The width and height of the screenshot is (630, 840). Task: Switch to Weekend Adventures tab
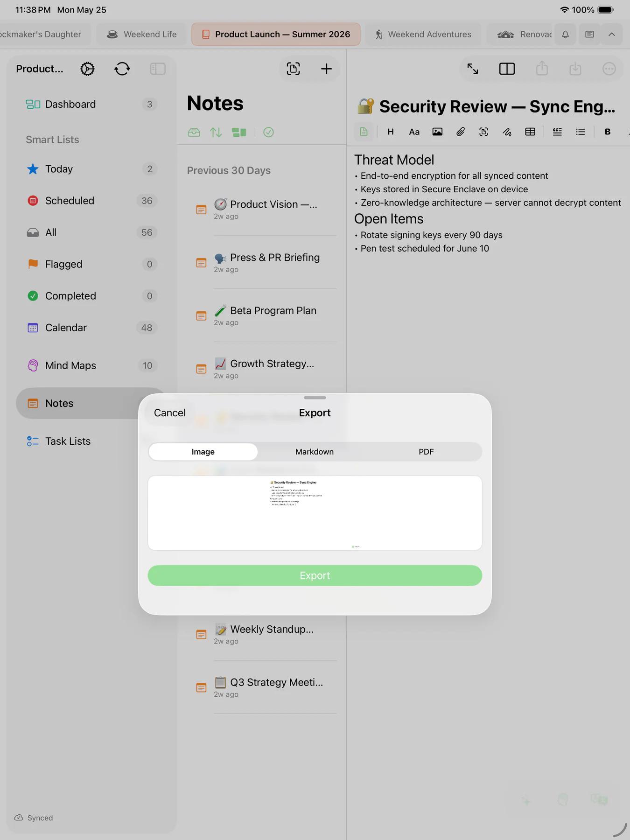[423, 35]
